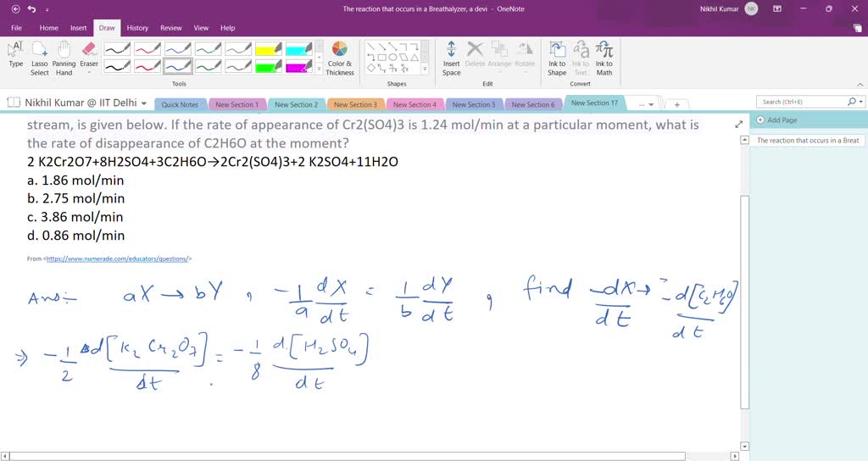Select the thick black pen, bottom row
Viewport: 868px width, 461px height.
[117, 66]
